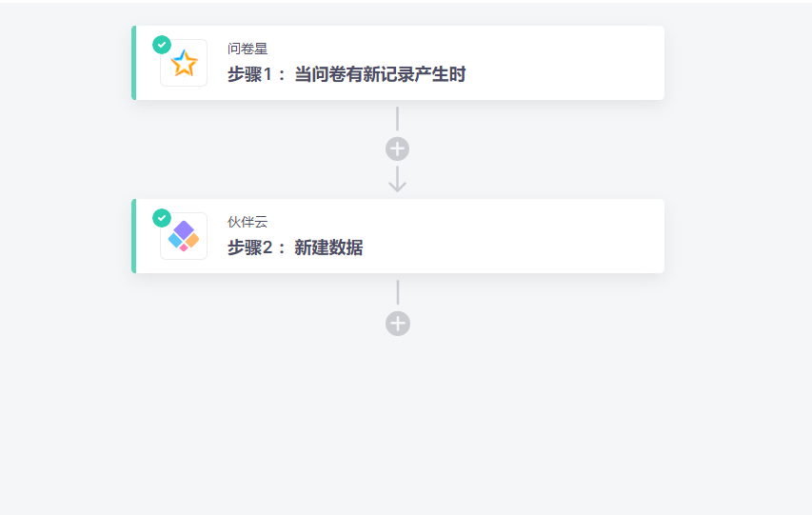The height and width of the screenshot is (515, 812).
Task: Expand the step 1 trigger card
Action: 398,63
